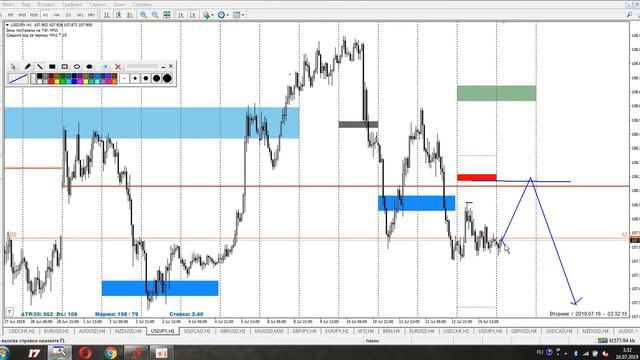Image resolution: width=640 pixels, height=360 pixels.
Task: Zoom in on the chart
Action: click(x=144, y=15)
